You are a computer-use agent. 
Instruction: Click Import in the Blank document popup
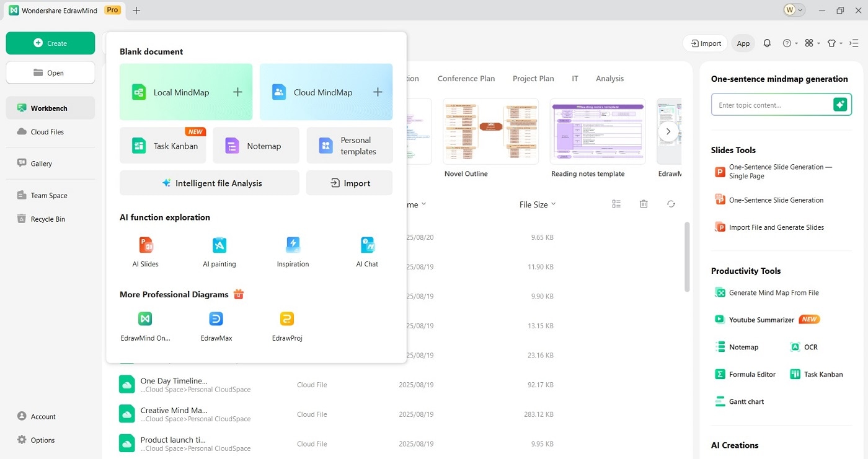pos(350,183)
